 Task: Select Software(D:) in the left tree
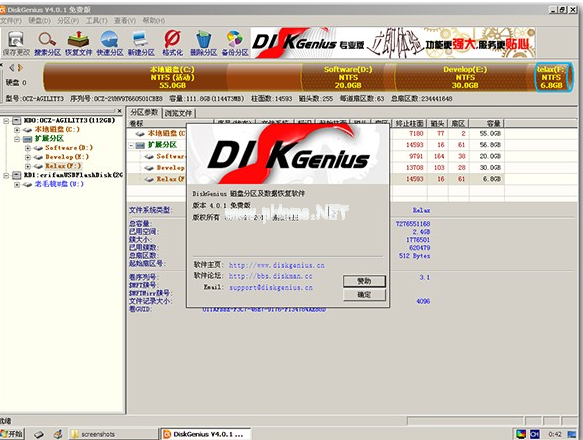coord(69,148)
